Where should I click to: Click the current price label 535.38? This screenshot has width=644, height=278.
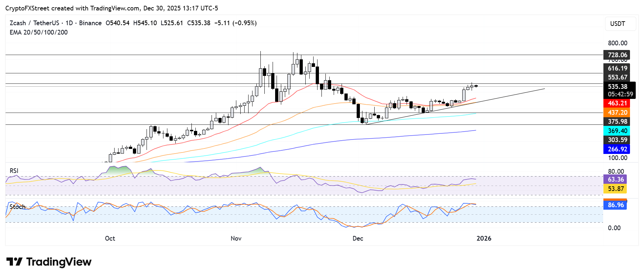[x=617, y=87]
